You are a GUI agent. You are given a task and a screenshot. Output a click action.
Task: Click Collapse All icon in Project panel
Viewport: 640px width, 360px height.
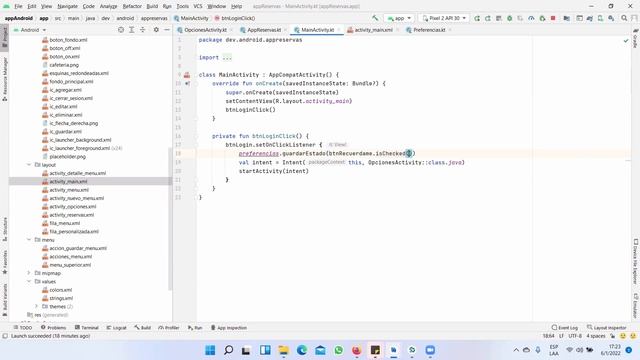pos(142,30)
